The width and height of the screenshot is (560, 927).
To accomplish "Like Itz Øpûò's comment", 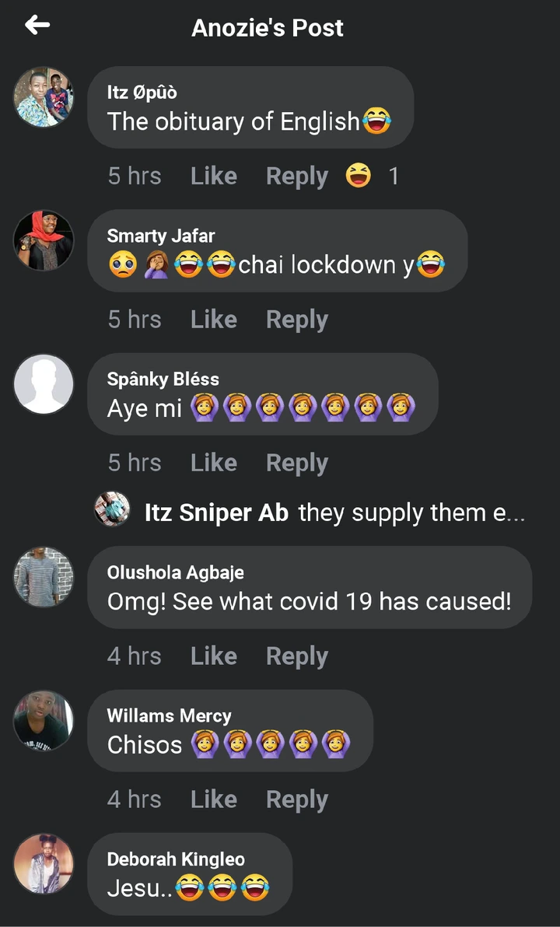I will pyautogui.click(x=213, y=177).
